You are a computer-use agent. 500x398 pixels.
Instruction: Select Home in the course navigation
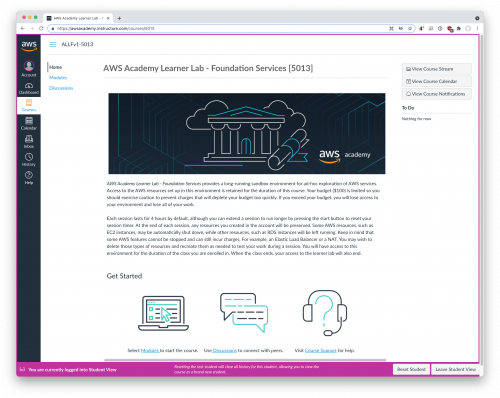pos(55,67)
